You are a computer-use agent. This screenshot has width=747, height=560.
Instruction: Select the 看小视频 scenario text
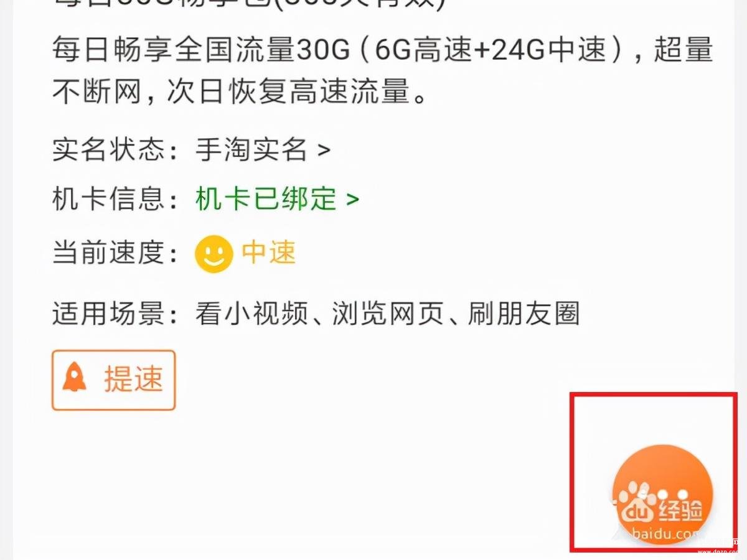(x=252, y=314)
